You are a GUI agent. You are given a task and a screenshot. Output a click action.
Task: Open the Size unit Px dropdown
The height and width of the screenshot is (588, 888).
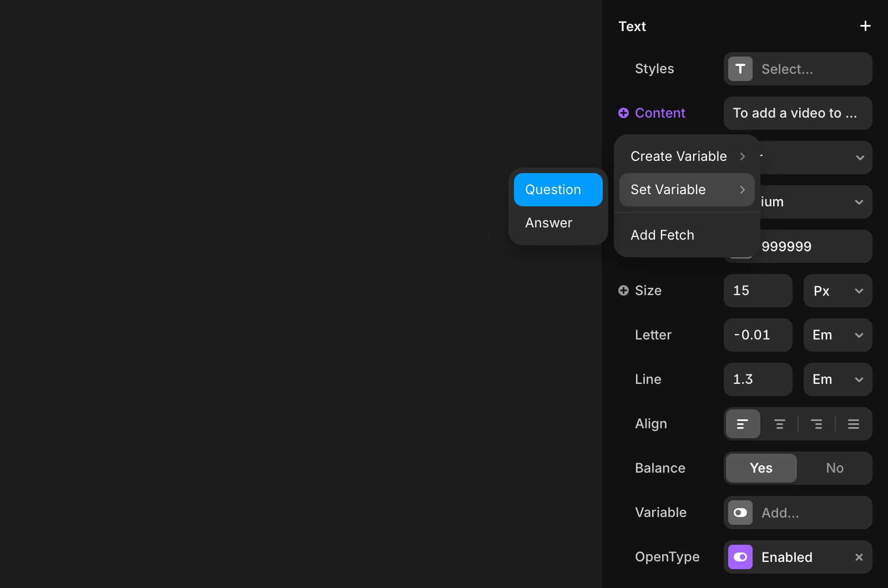(x=838, y=291)
